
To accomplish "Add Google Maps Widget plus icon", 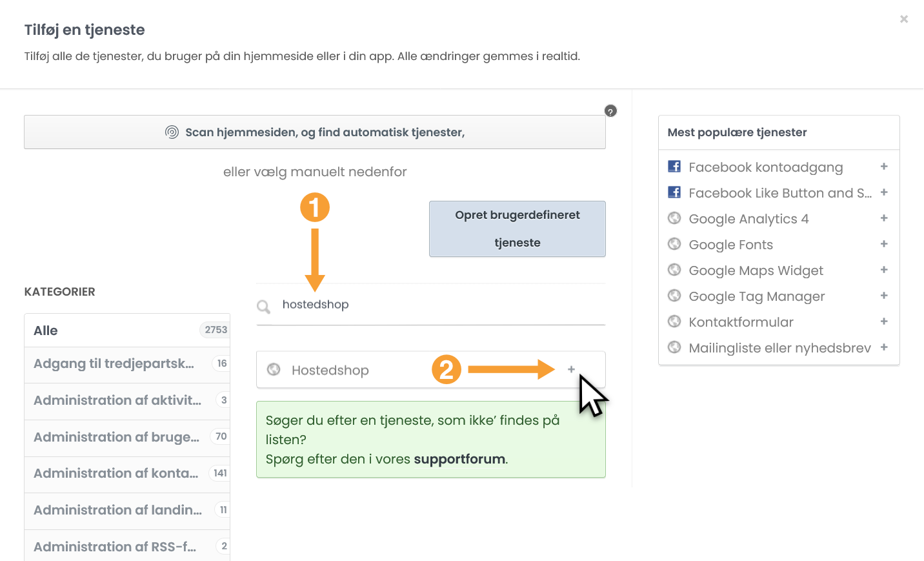I will pos(884,270).
